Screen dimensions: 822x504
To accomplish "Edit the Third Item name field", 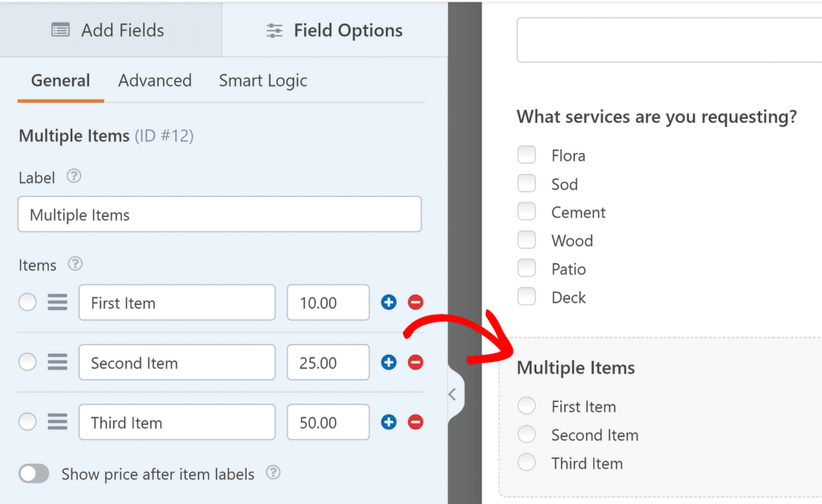I will 177,422.
